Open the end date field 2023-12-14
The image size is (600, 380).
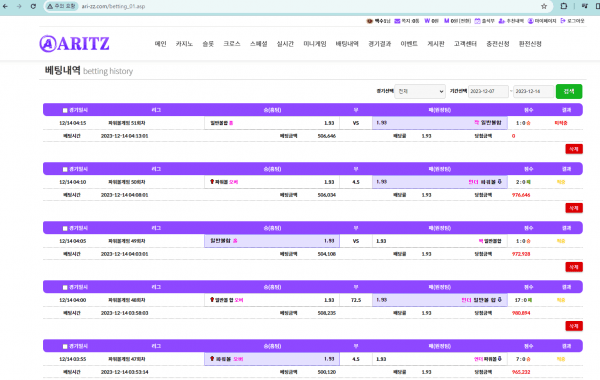coord(533,91)
